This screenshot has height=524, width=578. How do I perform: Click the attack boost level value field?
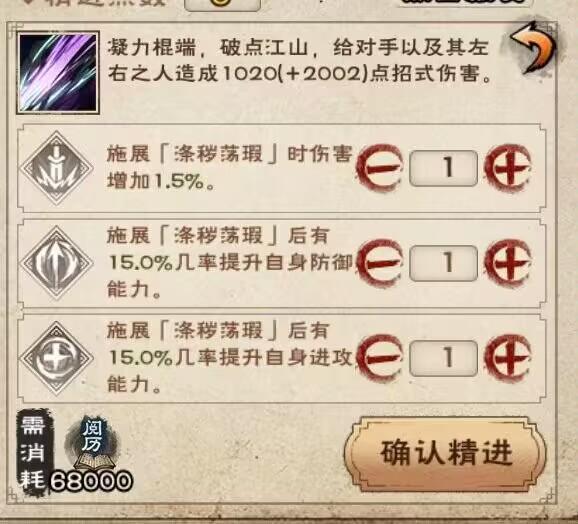click(x=443, y=358)
